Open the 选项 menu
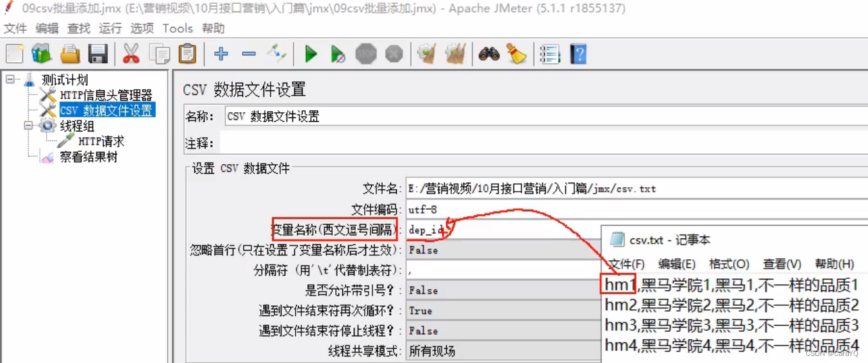 pyautogui.click(x=142, y=28)
